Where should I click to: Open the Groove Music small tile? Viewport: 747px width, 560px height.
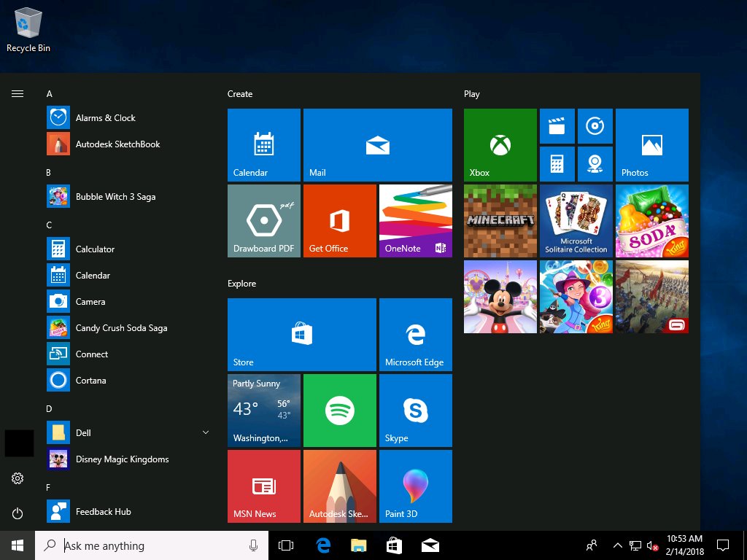click(595, 126)
